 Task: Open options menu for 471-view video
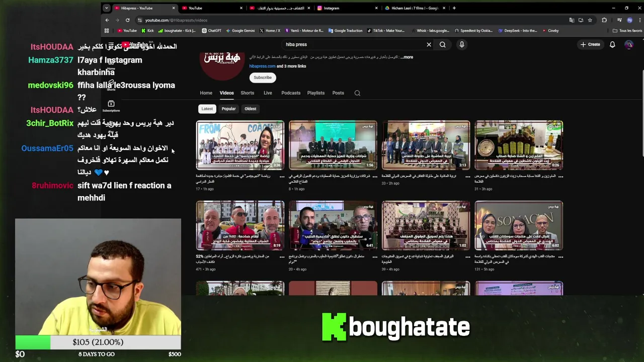(x=282, y=256)
